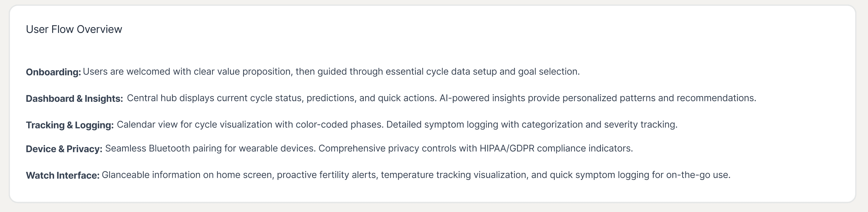Click the phrase "temperature tracking visualization"
Screen dimensions: 868x212
454,175
